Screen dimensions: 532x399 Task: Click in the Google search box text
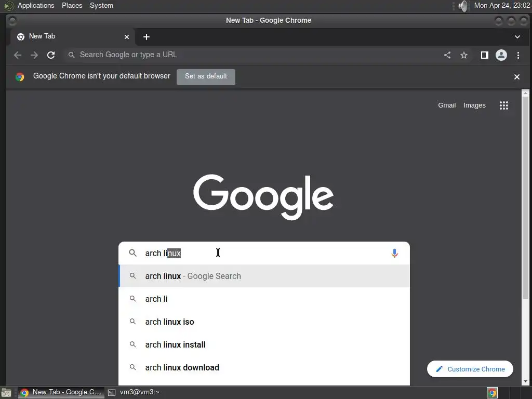pyautogui.click(x=264, y=253)
